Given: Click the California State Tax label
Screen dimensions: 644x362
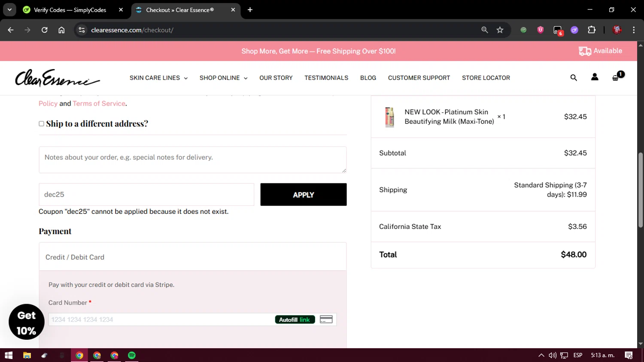Looking at the screenshot, I should point(410,227).
